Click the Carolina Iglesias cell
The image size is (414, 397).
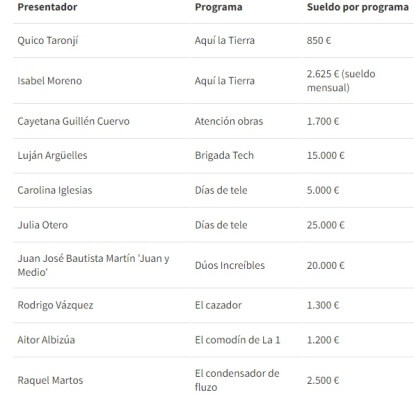(55, 190)
